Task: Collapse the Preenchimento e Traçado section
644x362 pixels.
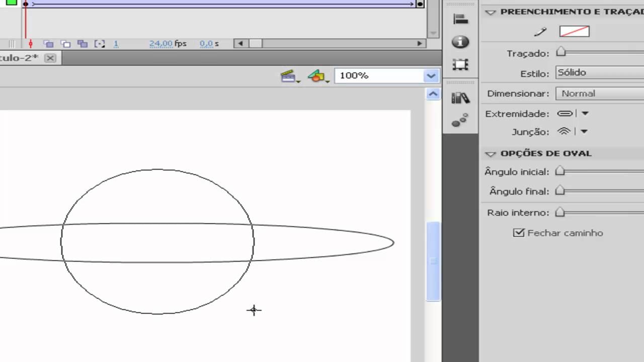Action: tap(490, 12)
